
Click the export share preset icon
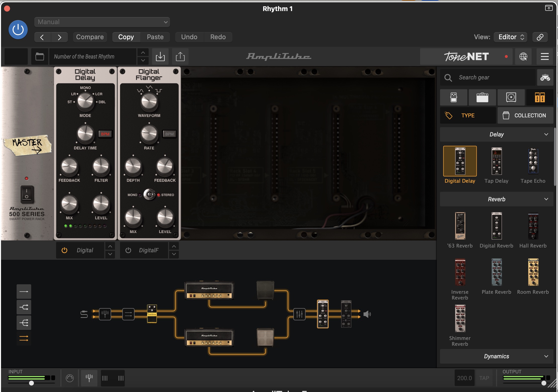(180, 57)
